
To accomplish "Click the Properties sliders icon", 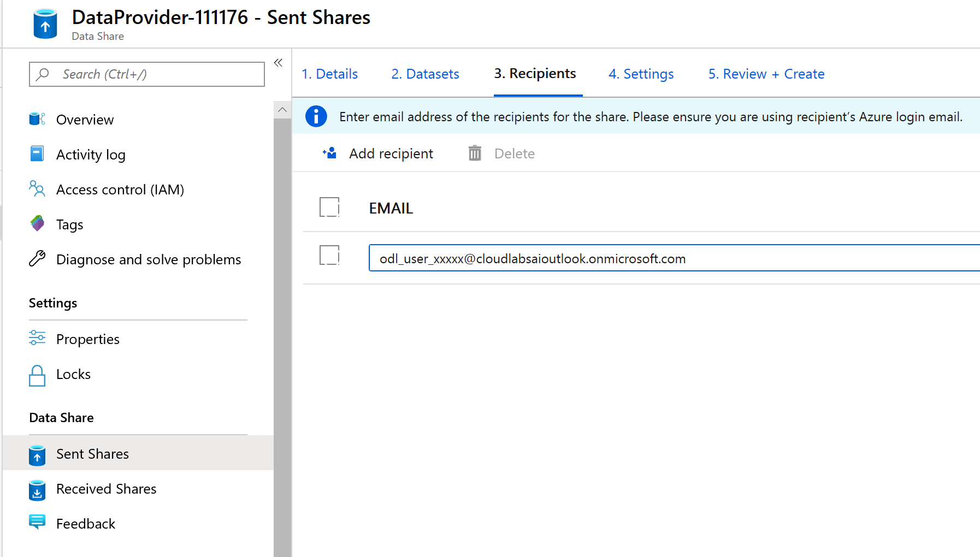I will [37, 339].
